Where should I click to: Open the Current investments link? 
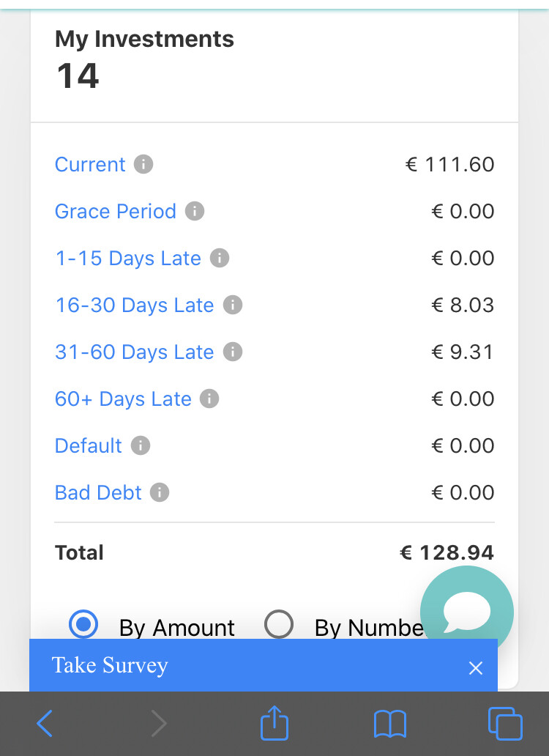[90, 164]
